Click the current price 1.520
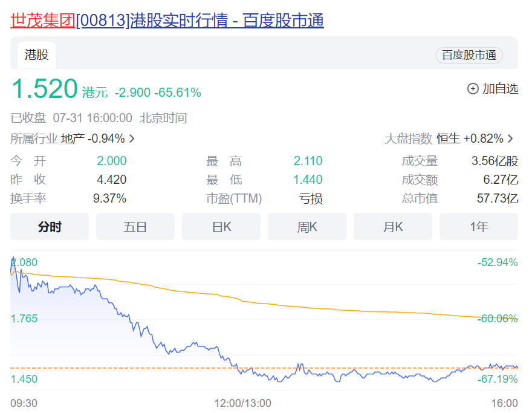Viewport: 532px width, 413px height. [x=45, y=89]
